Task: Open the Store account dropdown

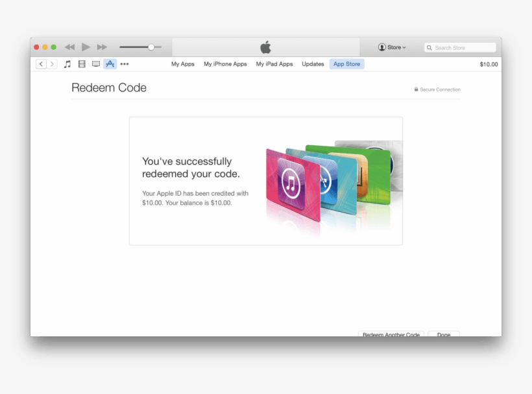Action: [x=392, y=47]
